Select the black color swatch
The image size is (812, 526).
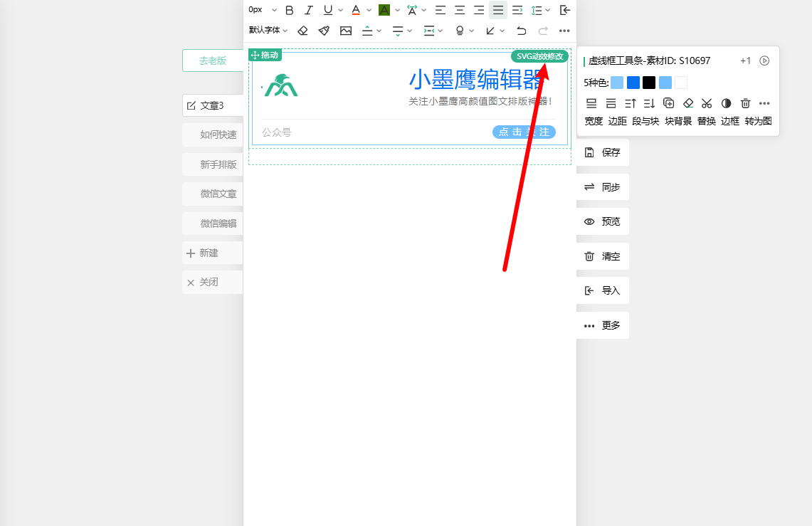(649, 83)
